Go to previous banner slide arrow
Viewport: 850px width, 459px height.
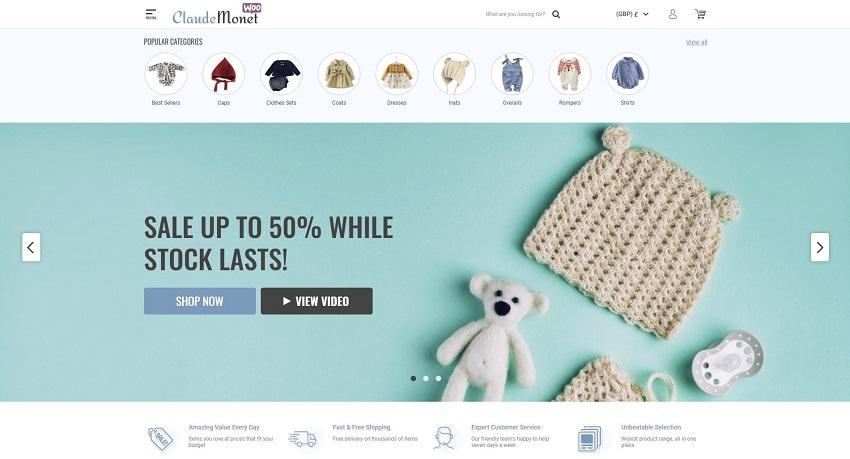31,247
